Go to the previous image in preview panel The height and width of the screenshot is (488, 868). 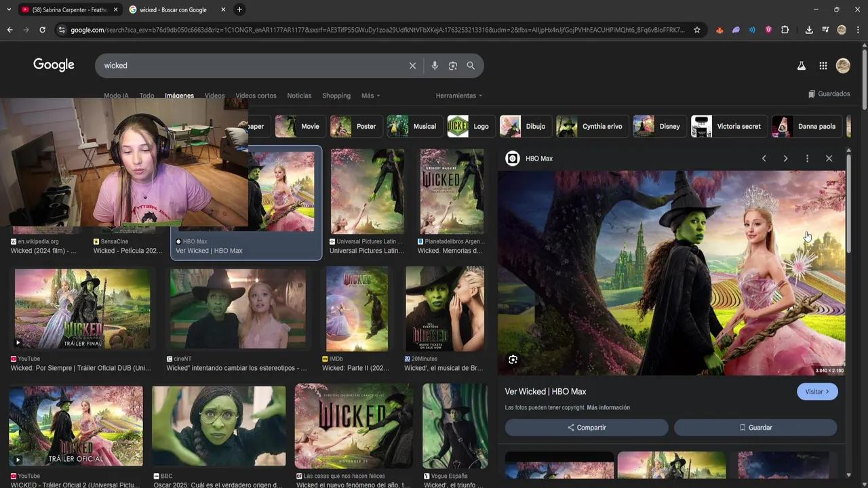point(764,159)
